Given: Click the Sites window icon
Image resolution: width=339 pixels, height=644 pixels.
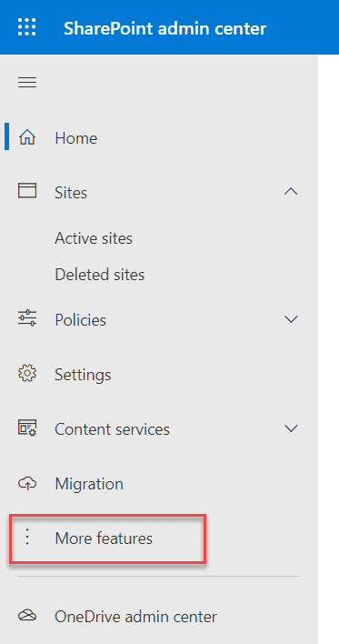Looking at the screenshot, I should 27,191.
